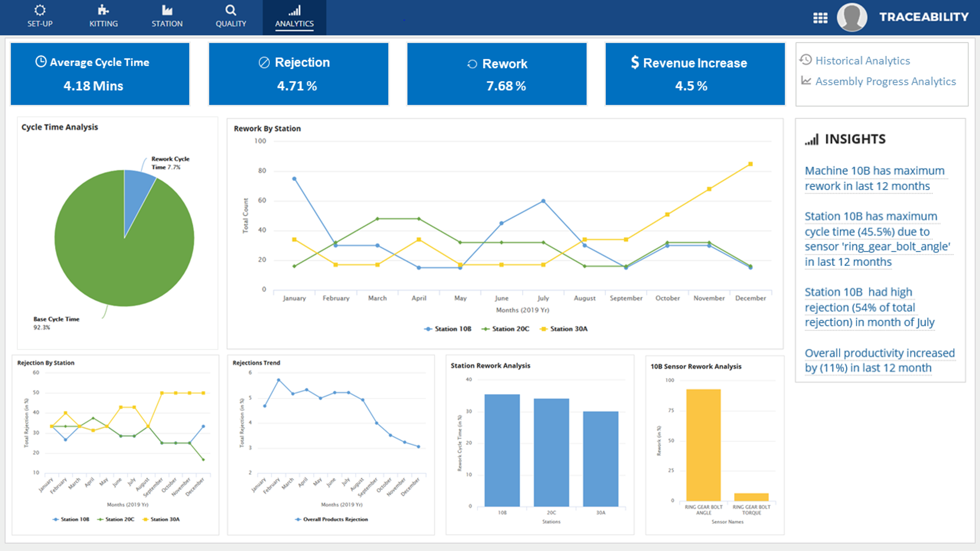The width and height of the screenshot is (980, 551).
Task: Click the Rejection 4.71 % value
Action: click(x=297, y=86)
